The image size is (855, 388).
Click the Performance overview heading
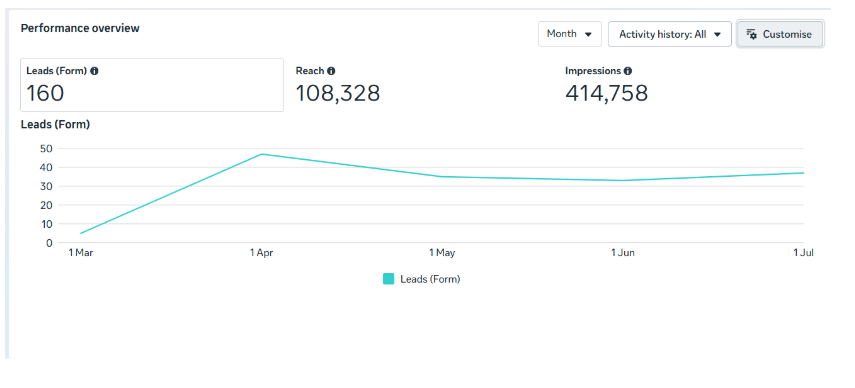point(80,28)
